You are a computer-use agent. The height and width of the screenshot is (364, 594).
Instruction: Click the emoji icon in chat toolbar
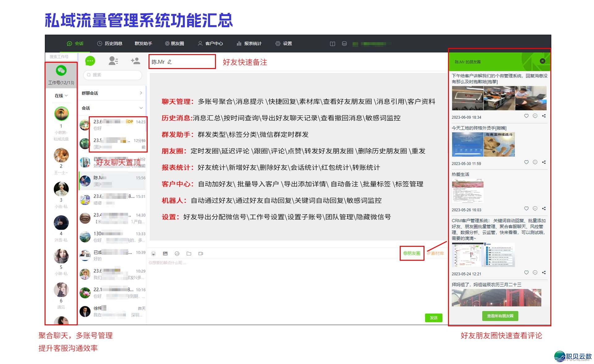click(153, 254)
